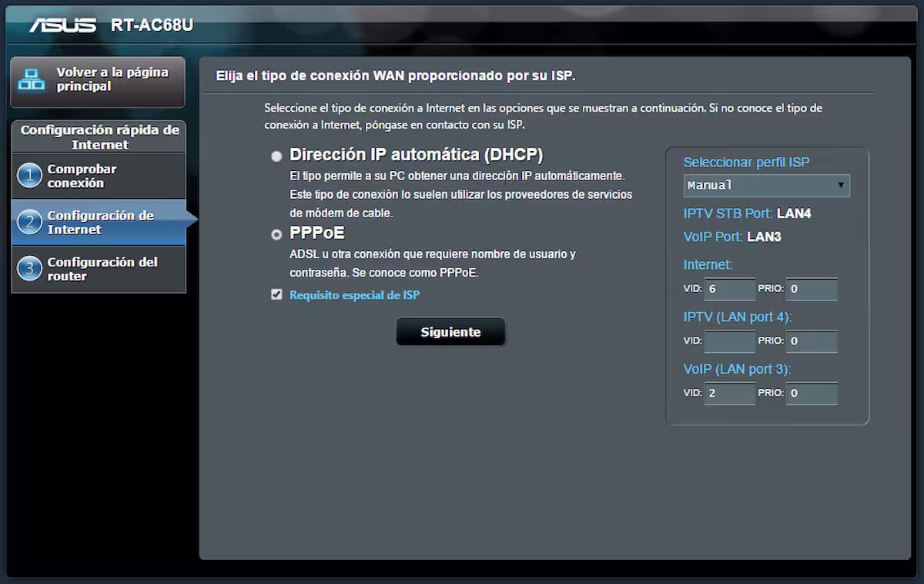Click the VoIP (LAN port 3) label

tap(738, 369)
